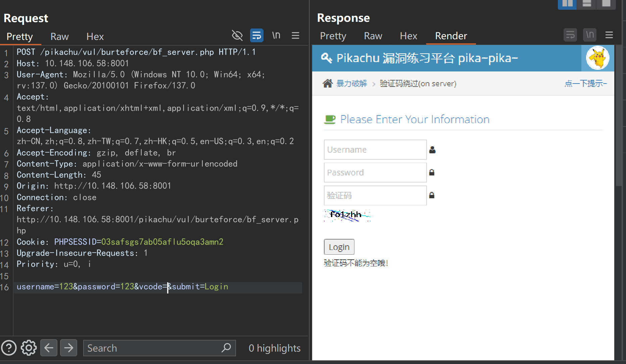
Task: Switch Response view to Hex tab
Action: tap(408, 36)
